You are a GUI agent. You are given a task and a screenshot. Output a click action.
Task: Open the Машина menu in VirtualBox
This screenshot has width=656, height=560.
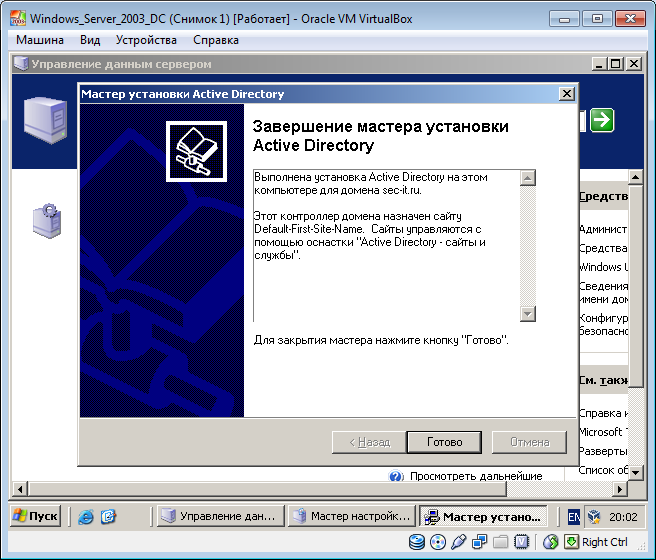pyautogui.click(x=40, y=40)
